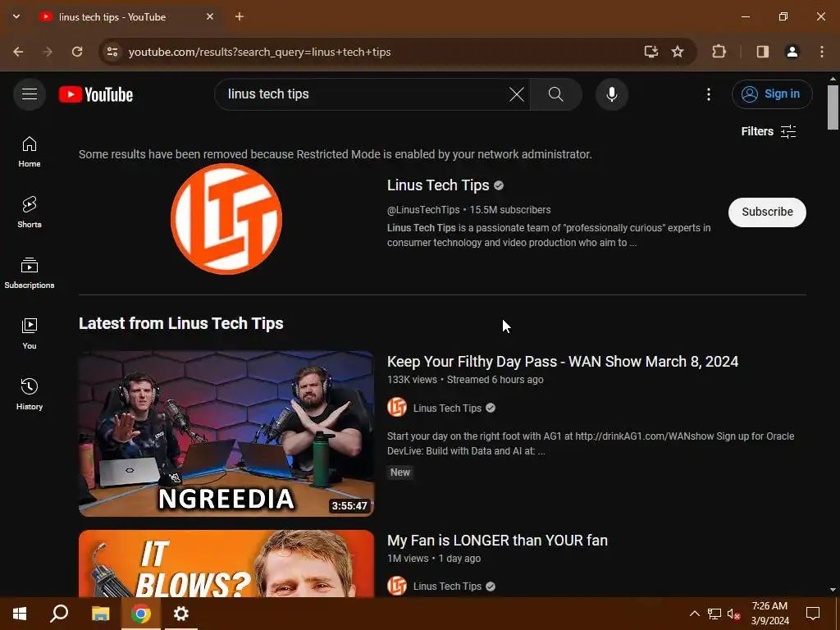Screen dimensions: 840x630
Task: Open History in the sidebar
Action: (30, 394)
